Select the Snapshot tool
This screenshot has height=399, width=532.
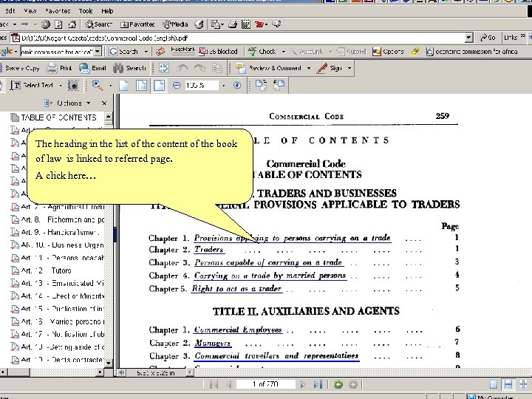point(73,85)
